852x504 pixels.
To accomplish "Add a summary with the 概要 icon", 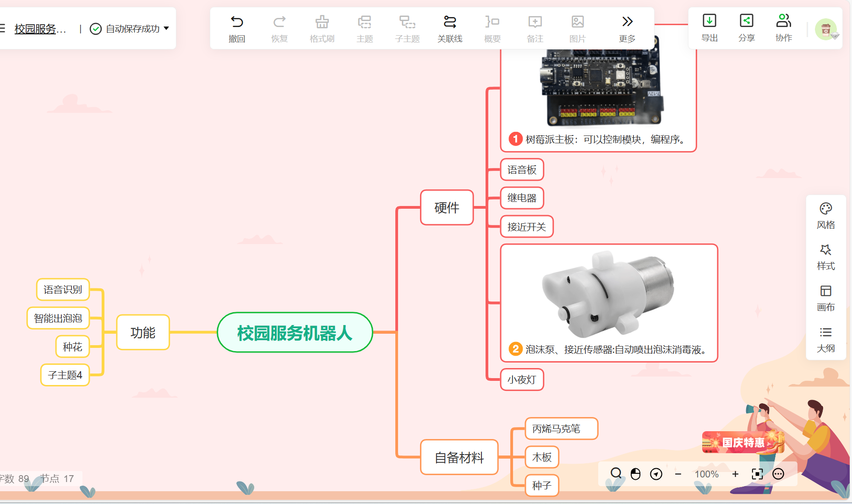I will (492, 28).
